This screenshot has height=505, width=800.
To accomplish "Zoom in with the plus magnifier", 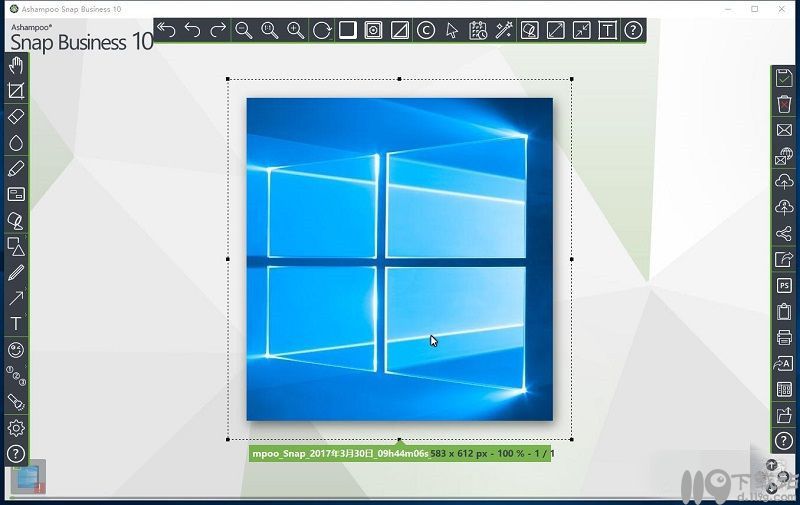I will (296, 30).
